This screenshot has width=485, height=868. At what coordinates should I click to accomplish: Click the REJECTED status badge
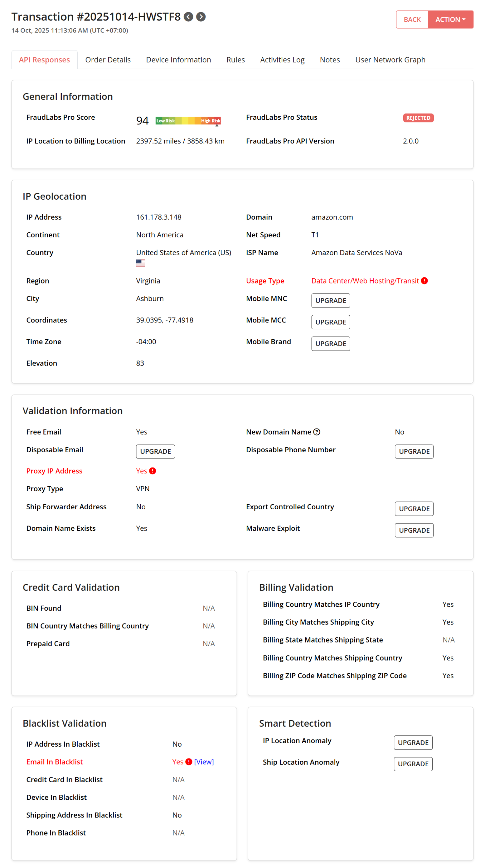pyautogui.click(x=418, y=118)
